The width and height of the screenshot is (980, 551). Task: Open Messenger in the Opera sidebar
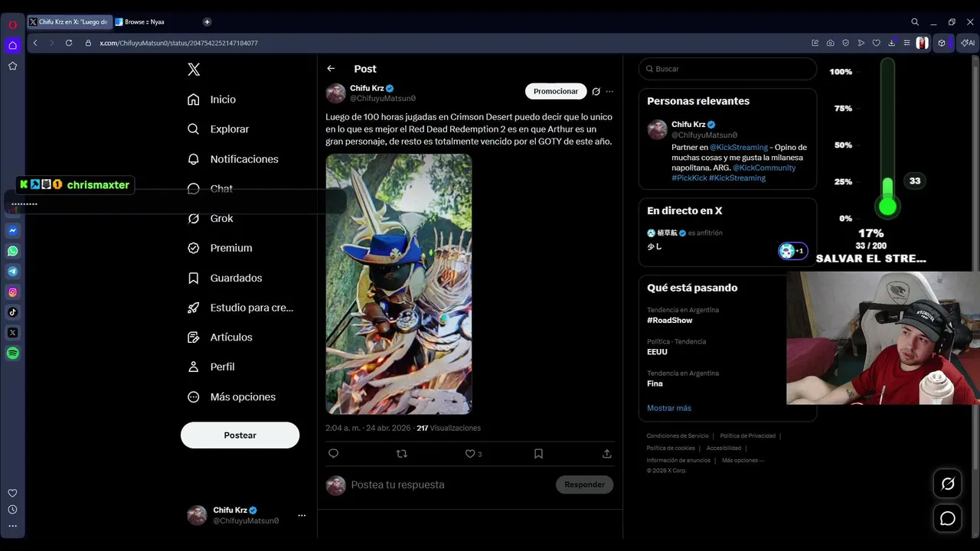(x=12, y=230)
